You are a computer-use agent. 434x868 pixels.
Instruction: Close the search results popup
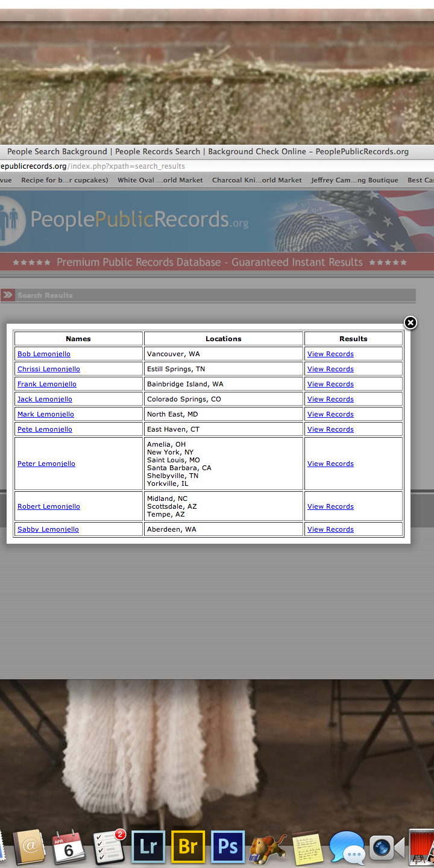pyautogui.click(x=410, y=323)
